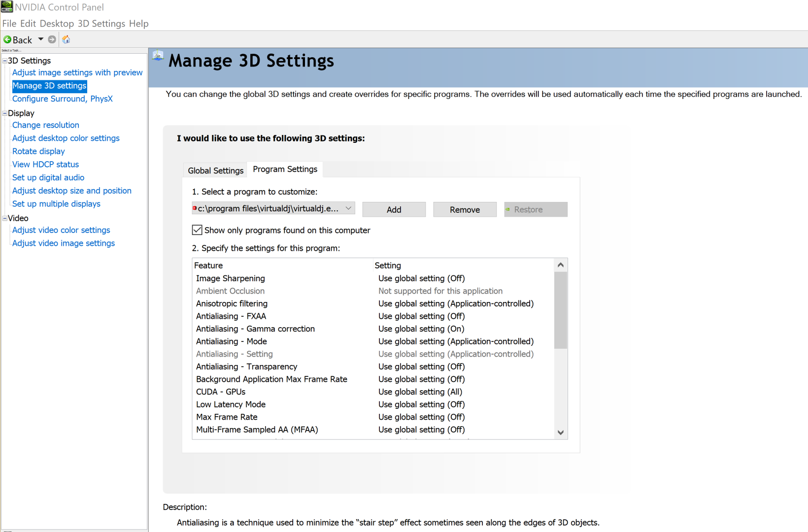Open the Edit menu
Screen dimensions: 808x532
pyautogui.click(x=28, y=24)
